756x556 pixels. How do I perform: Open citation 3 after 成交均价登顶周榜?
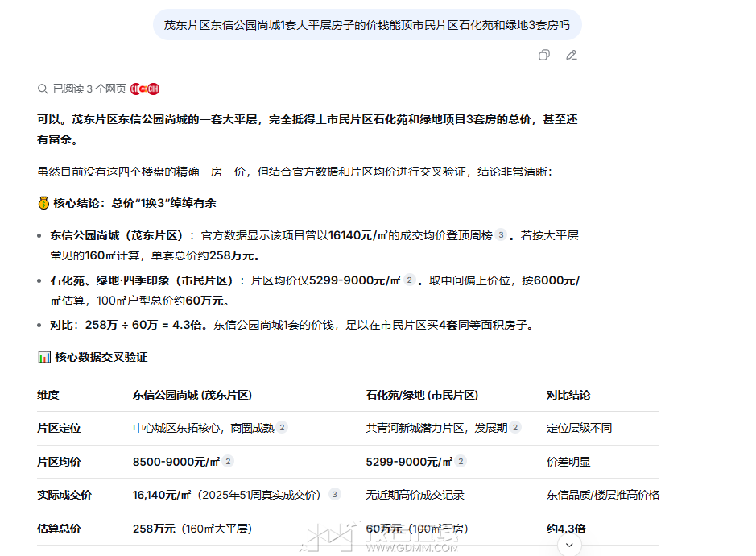coord(501,235)
